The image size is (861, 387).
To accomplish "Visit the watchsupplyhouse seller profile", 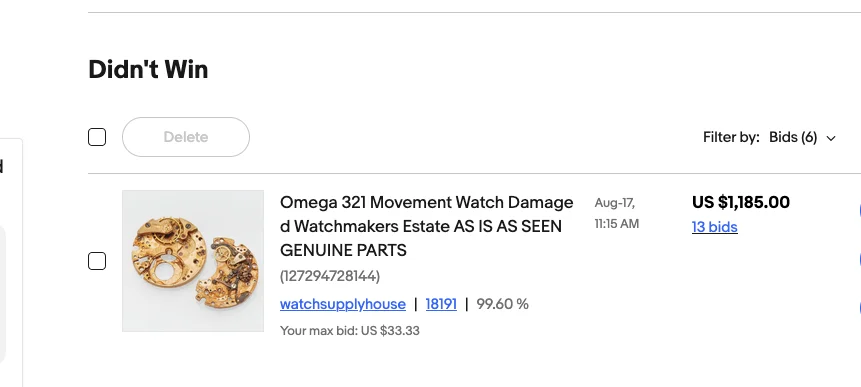I will (343, 304).
